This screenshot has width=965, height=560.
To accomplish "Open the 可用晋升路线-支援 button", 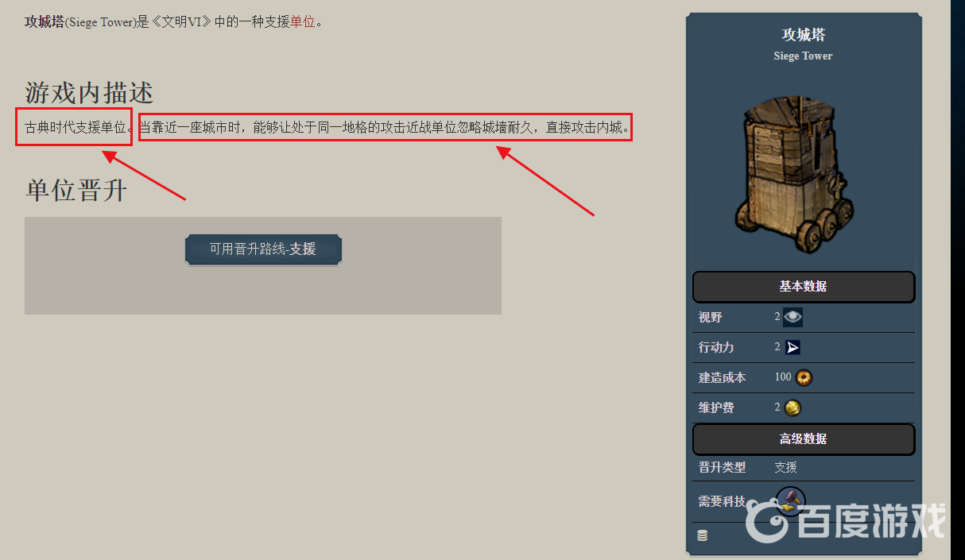I will coord(263,249).
